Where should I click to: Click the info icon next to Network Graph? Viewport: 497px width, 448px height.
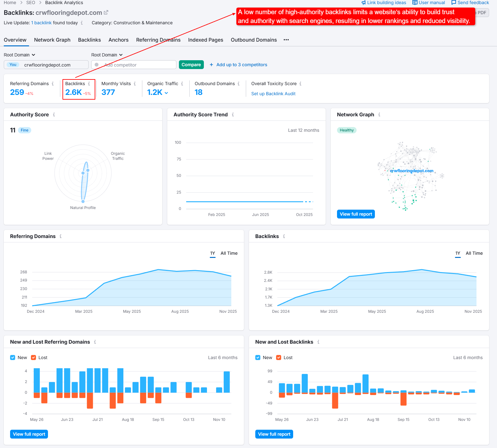379,115
